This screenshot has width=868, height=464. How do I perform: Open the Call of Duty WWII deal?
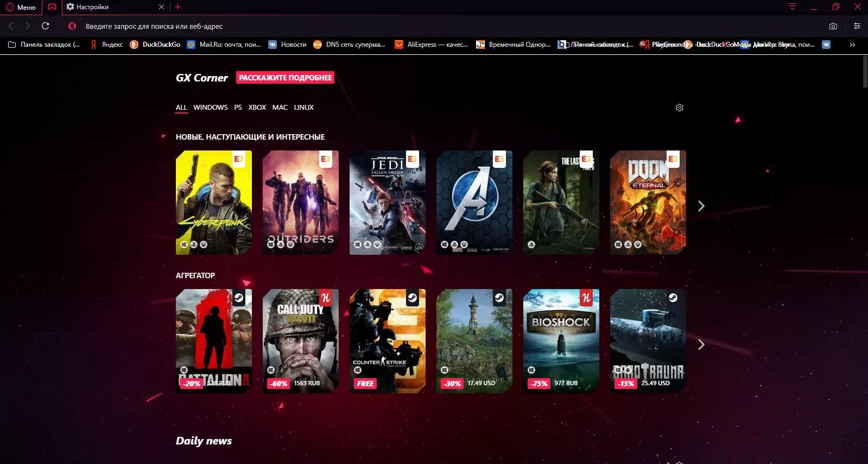pos(301,341)
